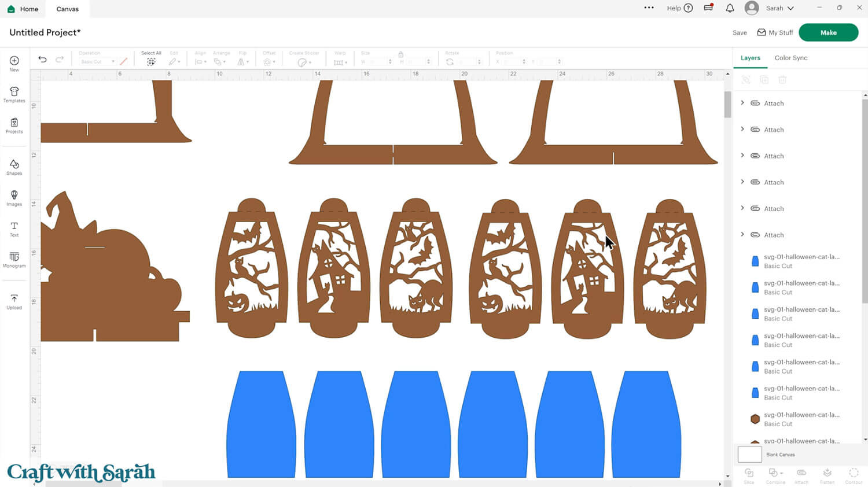Click the Blank Canvas color swatch
The image size is (868, 487).
coord(750,454)
